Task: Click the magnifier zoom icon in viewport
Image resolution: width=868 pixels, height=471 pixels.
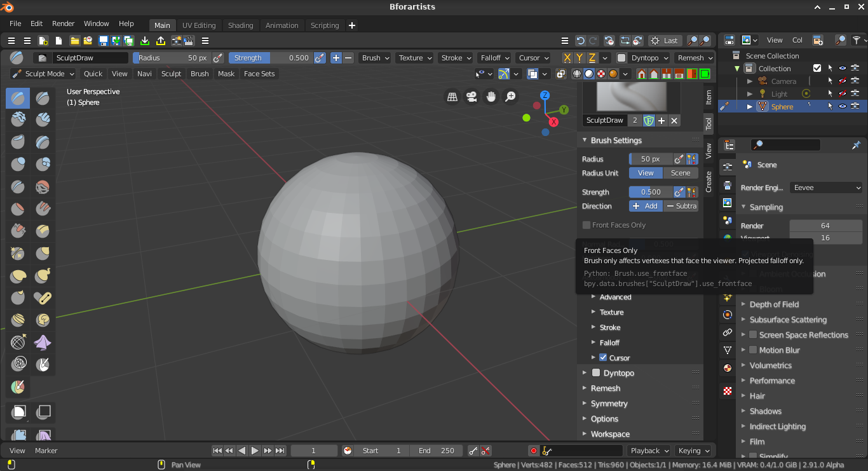Action: tap(510, 97)
